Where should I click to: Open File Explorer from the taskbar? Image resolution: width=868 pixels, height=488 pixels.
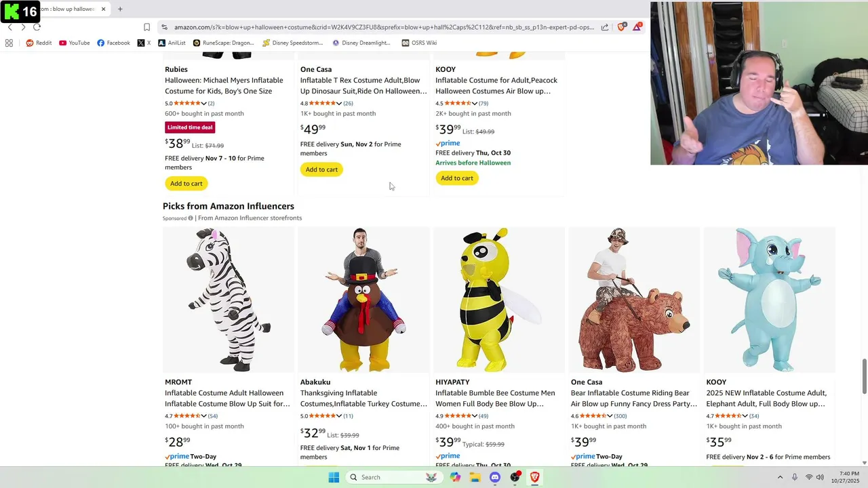[x=475, y=477]
